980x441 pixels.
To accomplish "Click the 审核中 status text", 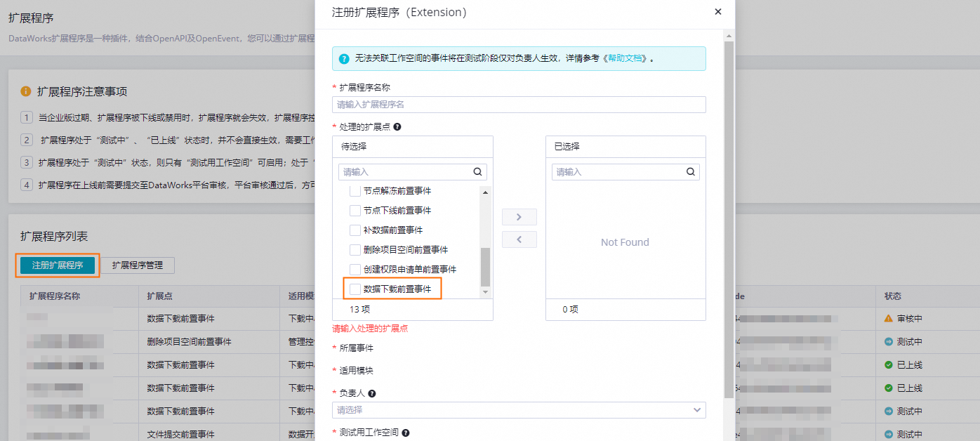I will [910, 319].
